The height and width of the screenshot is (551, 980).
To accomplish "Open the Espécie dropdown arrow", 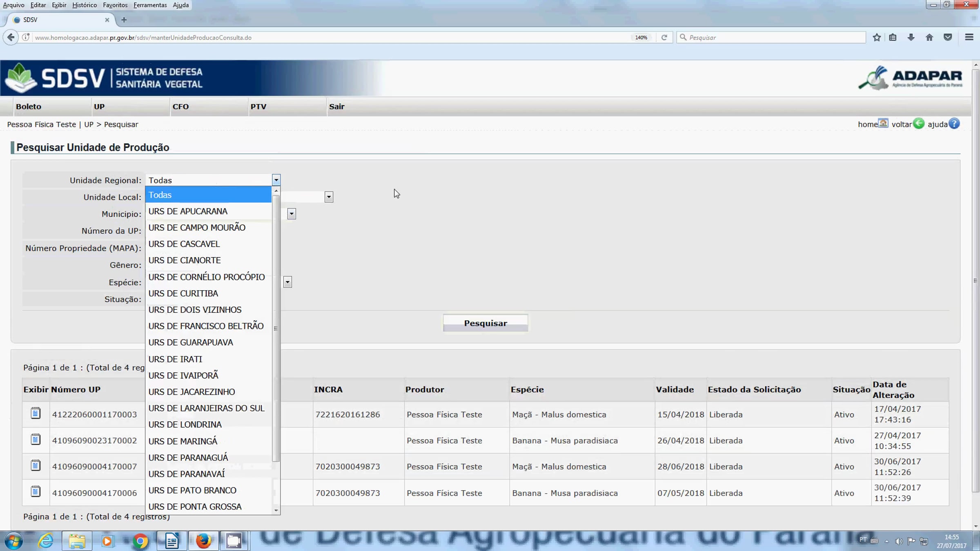I will (x=287, y=282).
